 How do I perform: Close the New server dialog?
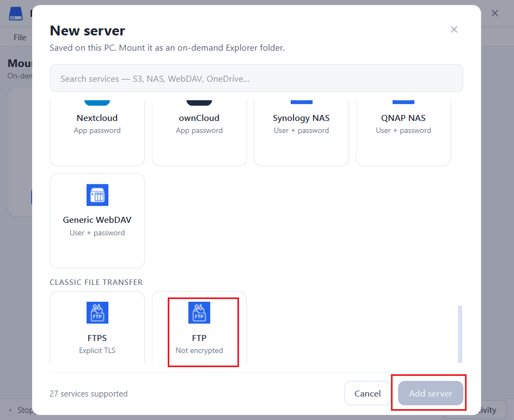point(454,29)
